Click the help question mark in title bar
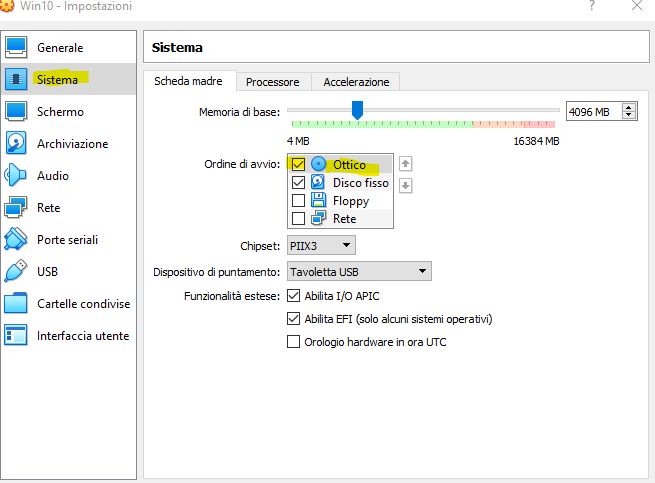655x483 pixels. 592,6
